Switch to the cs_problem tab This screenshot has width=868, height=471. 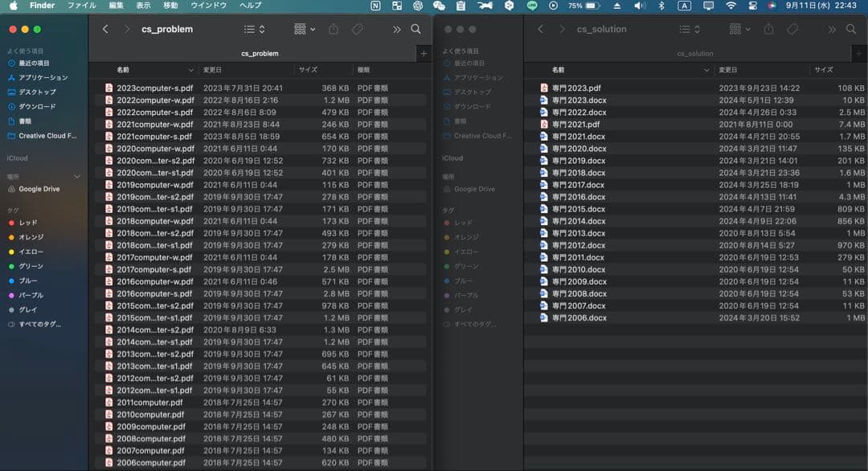tap(260, 54)
